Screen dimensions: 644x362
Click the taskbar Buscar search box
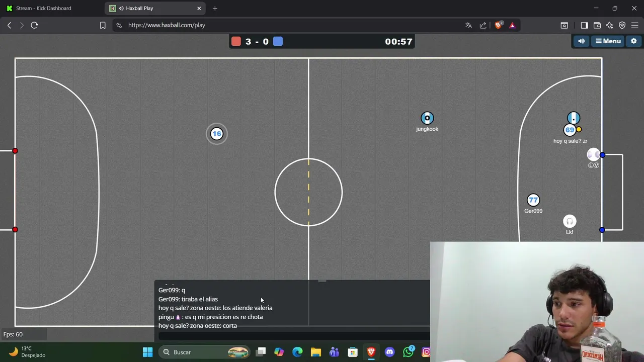pos(205,352)
